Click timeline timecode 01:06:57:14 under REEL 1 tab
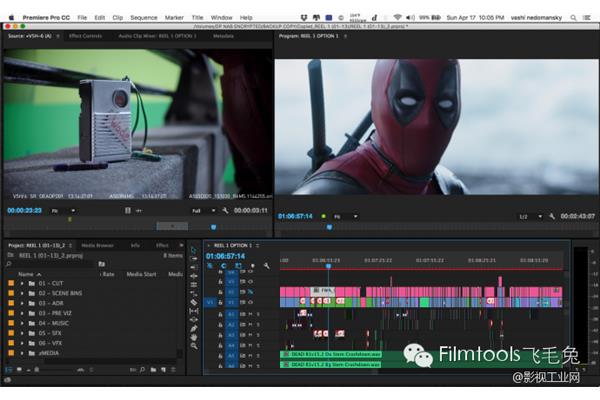The height and width of the screenshot is (400, 600). tap(225, 256)
